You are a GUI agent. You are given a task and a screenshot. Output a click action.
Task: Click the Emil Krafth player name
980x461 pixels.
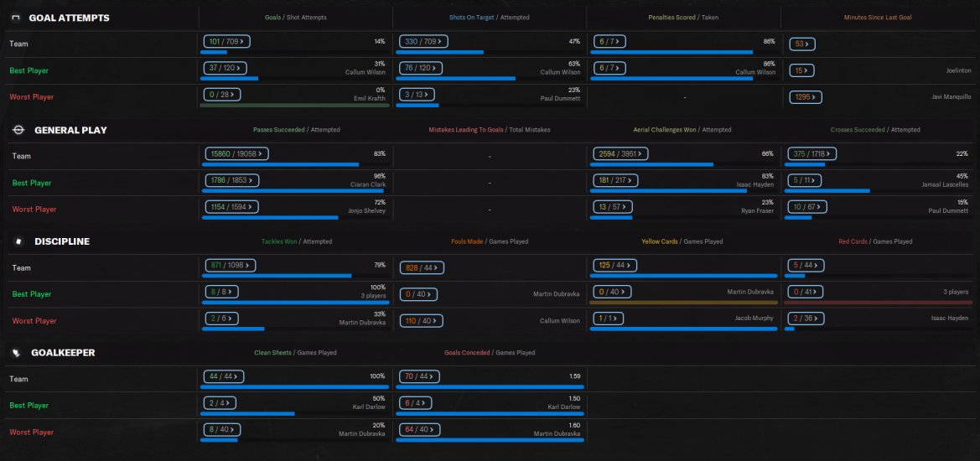tap(371, 98)
